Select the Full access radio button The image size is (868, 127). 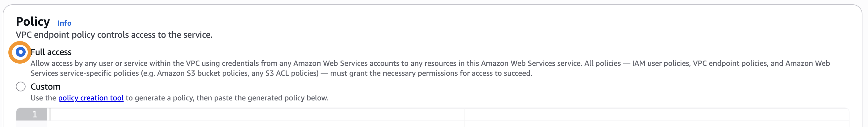[x=21, y=52]
